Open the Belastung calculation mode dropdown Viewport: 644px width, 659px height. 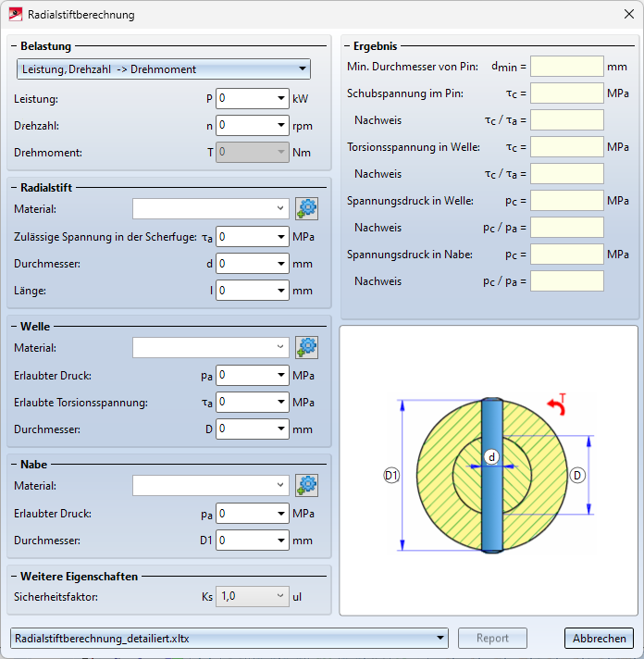(302, 69)
